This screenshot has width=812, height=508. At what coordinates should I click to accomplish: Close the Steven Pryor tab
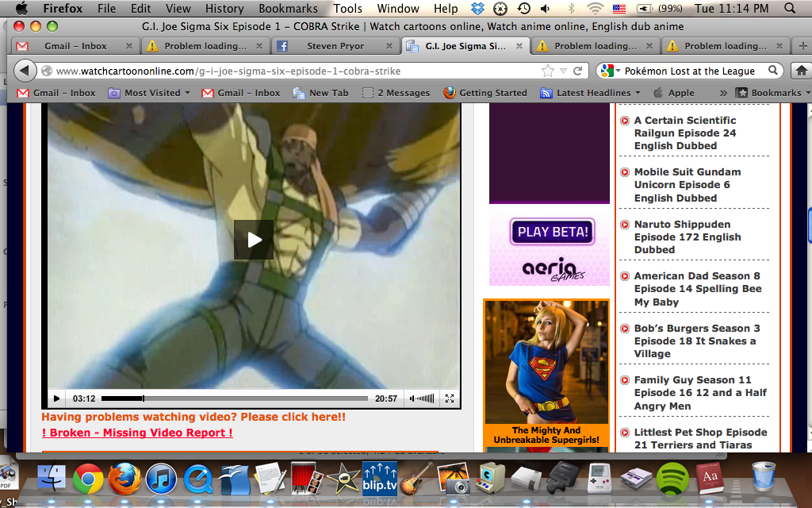(389, 45)
